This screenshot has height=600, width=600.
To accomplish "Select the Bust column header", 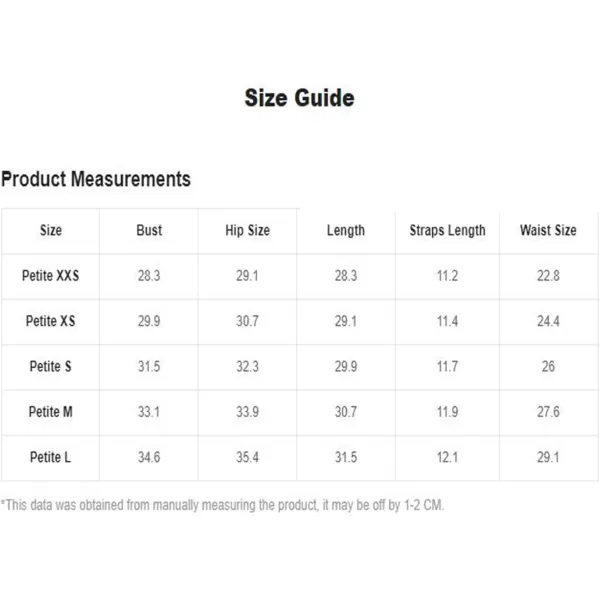I will tap(149, 231).
